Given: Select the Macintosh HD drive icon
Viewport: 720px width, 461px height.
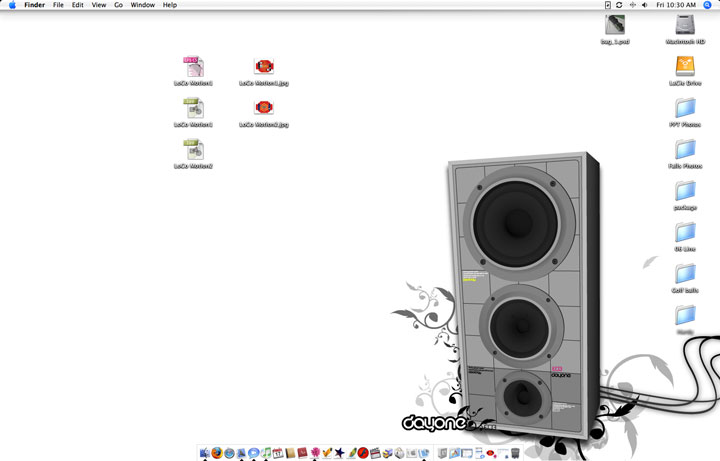Looking at the screenshot, I should click(x=685, y=25).
